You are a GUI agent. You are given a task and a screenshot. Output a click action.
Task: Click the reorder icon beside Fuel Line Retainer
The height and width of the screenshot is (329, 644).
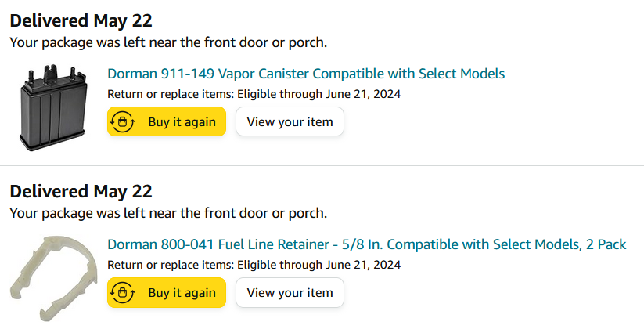(122, 292)
